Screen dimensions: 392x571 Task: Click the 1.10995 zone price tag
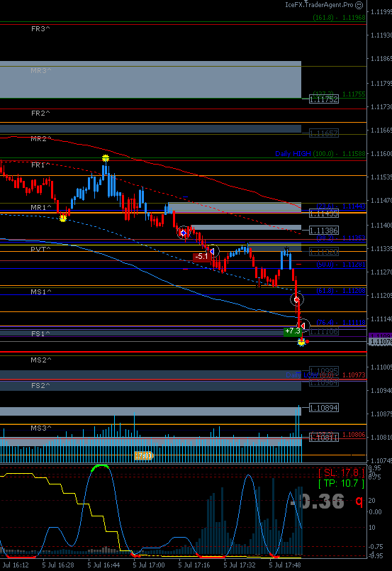pyautogui.click(x=324, y=371)
